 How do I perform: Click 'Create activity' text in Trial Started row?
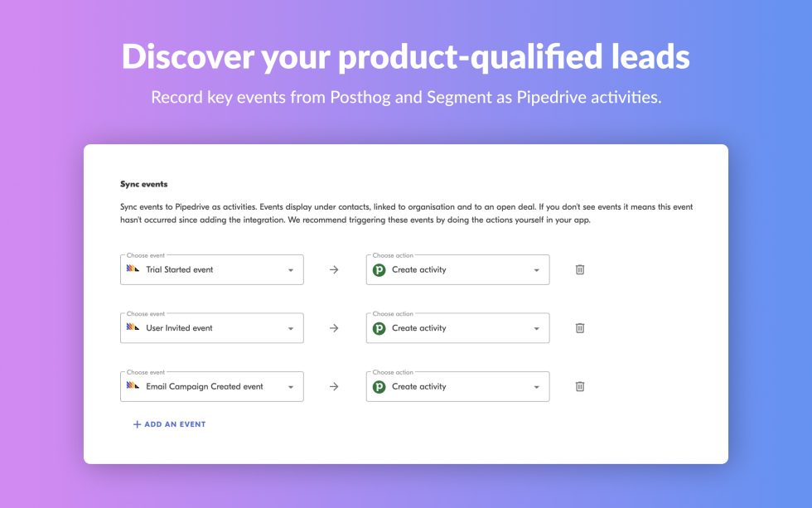click(419, 270)
